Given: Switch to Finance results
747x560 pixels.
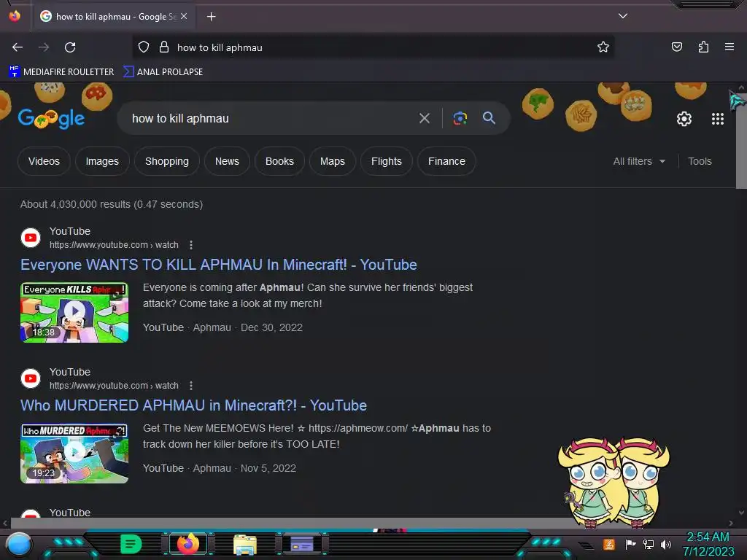Looking at the screenshot, I should (x=446, y=161).
